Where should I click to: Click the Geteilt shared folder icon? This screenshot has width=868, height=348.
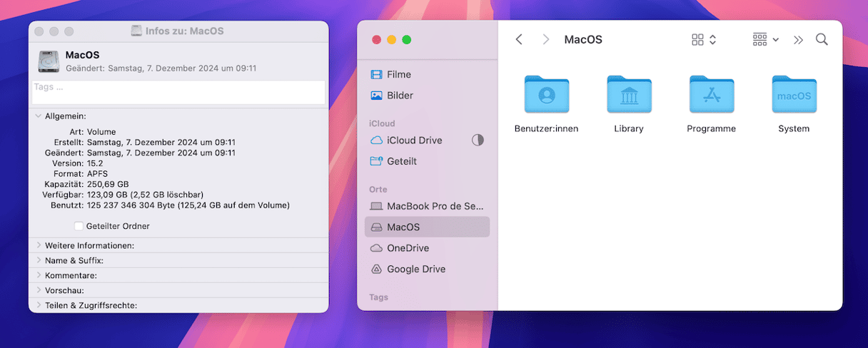coord(376,161)
